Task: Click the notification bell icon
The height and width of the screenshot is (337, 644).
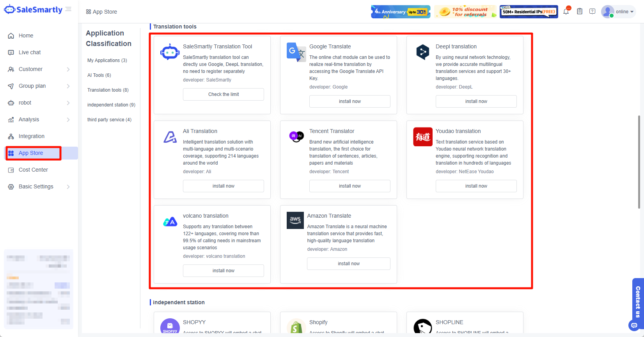Action: 566,12
